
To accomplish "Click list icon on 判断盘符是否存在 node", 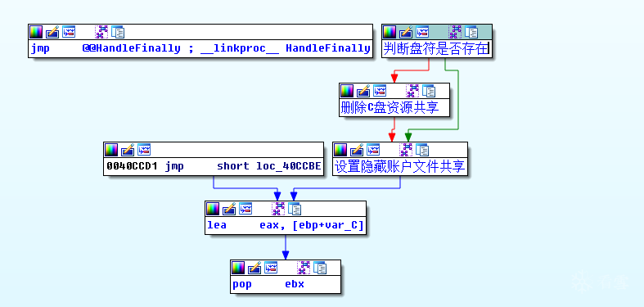I will (x=471, y=32).
